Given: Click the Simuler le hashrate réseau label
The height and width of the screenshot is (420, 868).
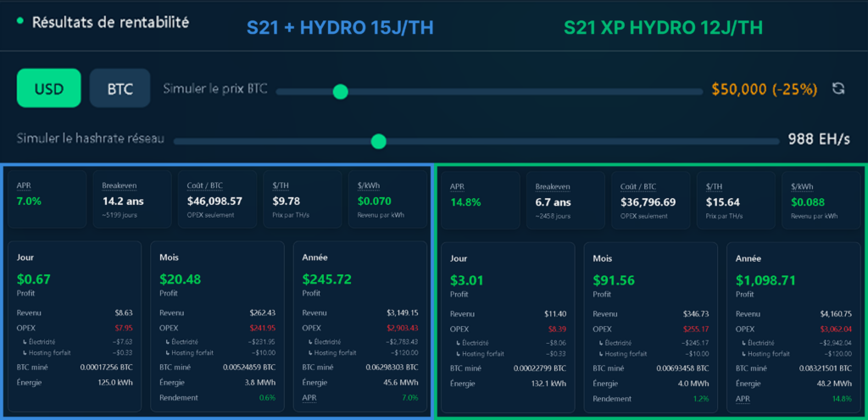Looking at the screenshot, I should [90, 139].
